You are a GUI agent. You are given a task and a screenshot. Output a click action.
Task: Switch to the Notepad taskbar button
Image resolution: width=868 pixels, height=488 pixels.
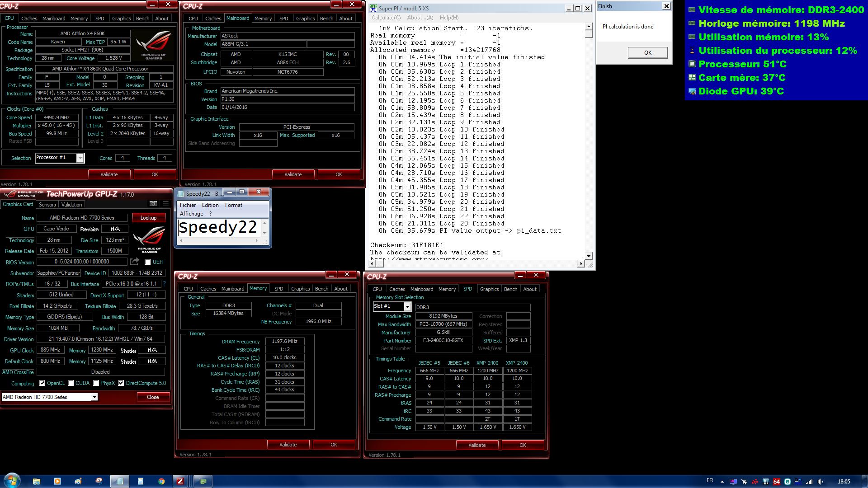(x=120, y=481)
